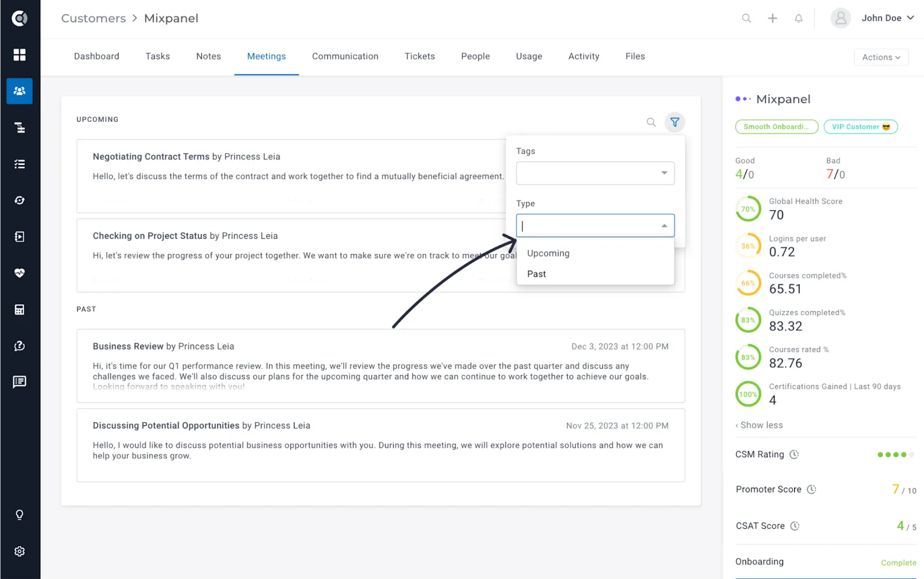The image size is (924, 579).
Task: Go to Customers breadcrumb link
Action: click(x=94, y=18)
